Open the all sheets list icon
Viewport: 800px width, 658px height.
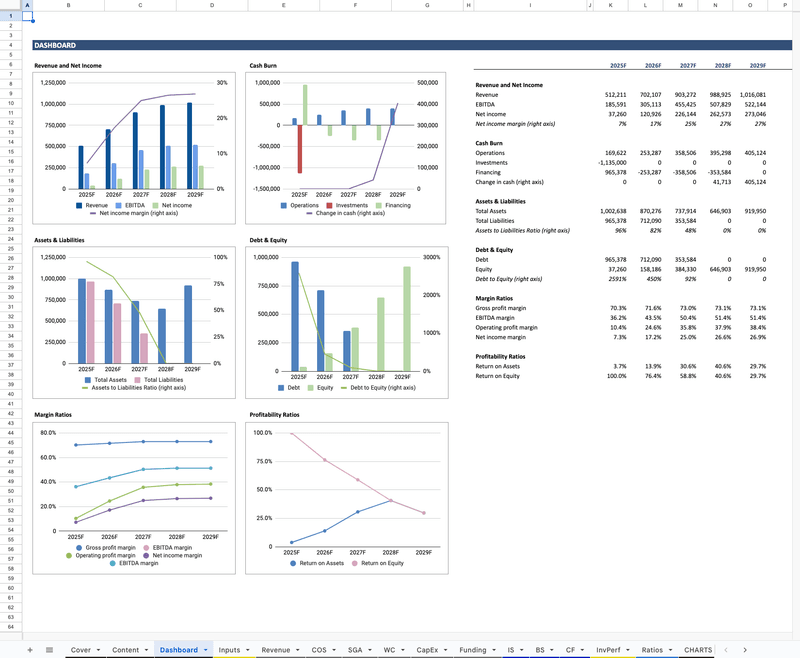coord(50,650)
